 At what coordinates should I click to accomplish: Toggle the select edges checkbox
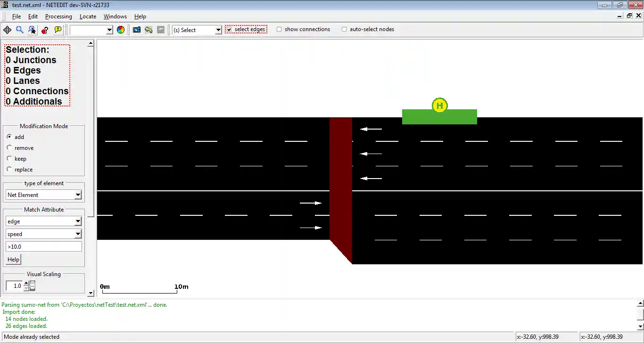coord(229,29)
